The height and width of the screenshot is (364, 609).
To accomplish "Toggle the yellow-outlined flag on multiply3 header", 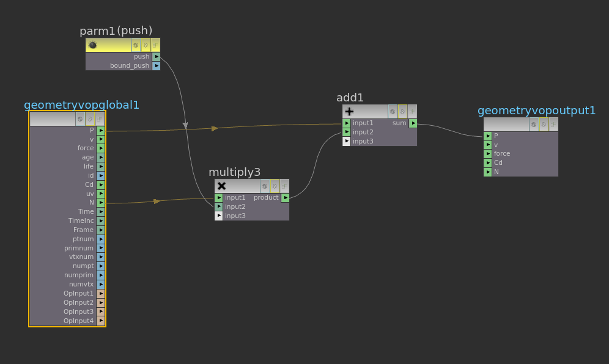I will point(275,186).
